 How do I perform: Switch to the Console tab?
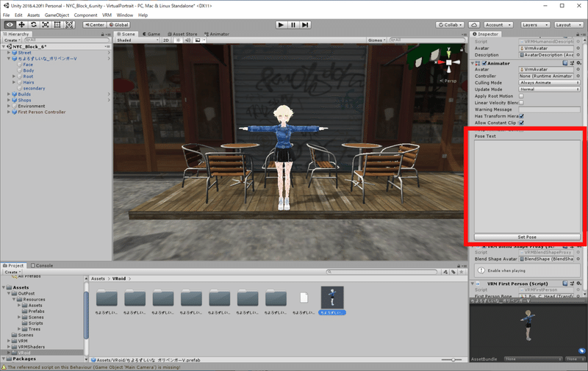click(x=42, y=265)
